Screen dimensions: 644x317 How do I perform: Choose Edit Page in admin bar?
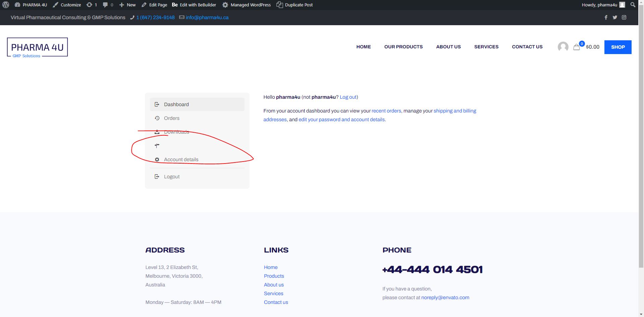pyautogui.click(x=154, y=5)
